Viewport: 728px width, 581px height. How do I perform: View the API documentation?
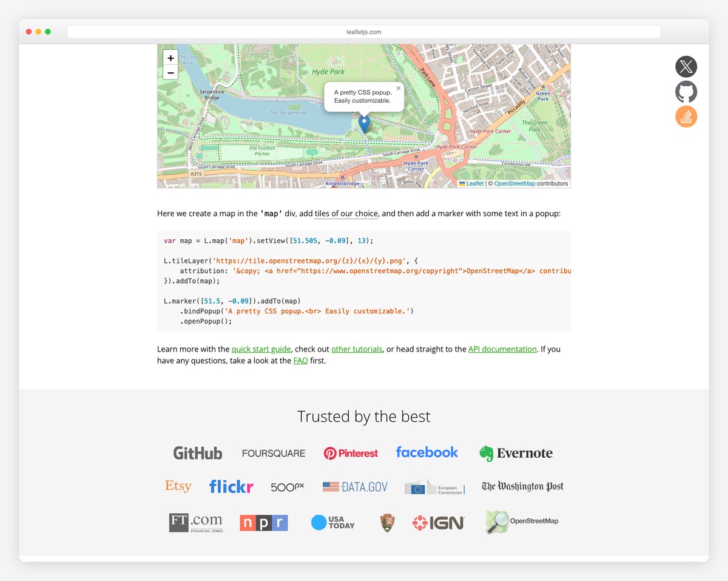click(502, 349)
